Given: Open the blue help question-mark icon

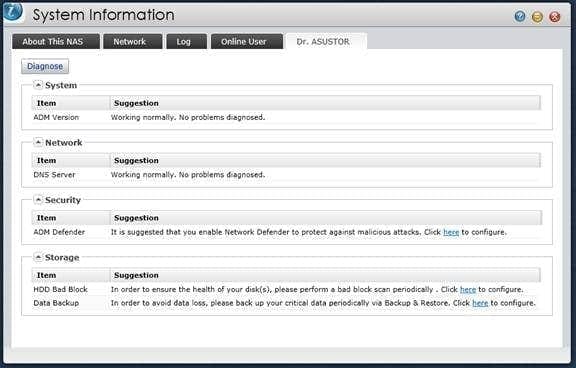Looking at the screenshot, I should [x=520, y=17].
